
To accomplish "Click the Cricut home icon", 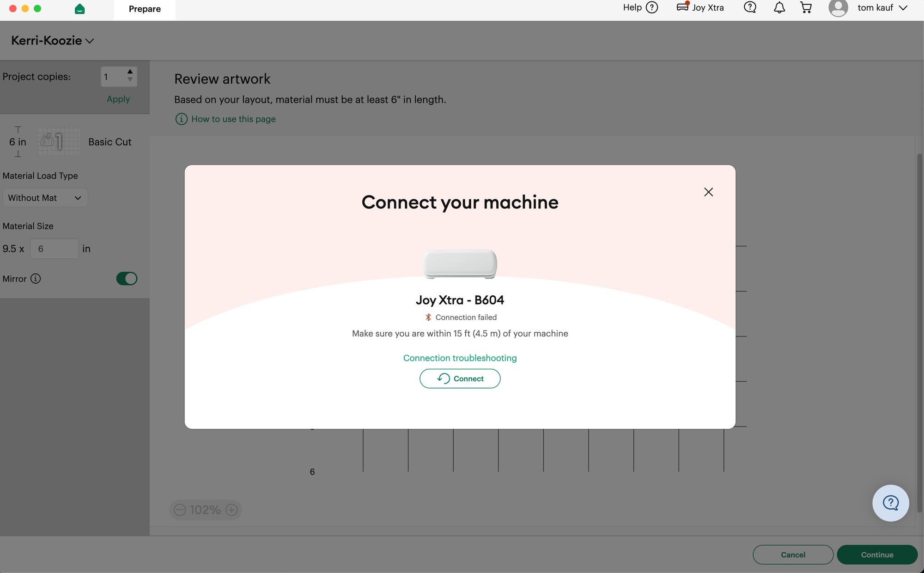I will pyautogui.click(x=79, y=9).
